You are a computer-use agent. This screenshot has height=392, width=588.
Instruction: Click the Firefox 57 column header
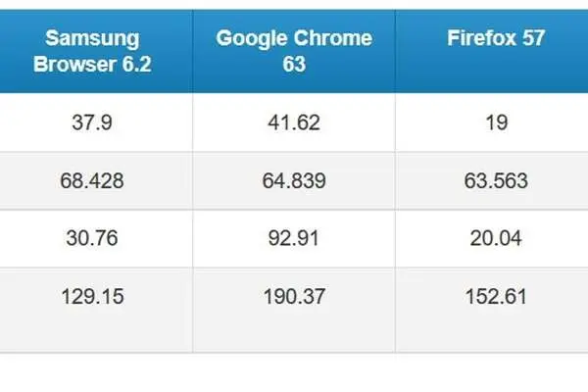pyautogui.click(x=492, y=51)
